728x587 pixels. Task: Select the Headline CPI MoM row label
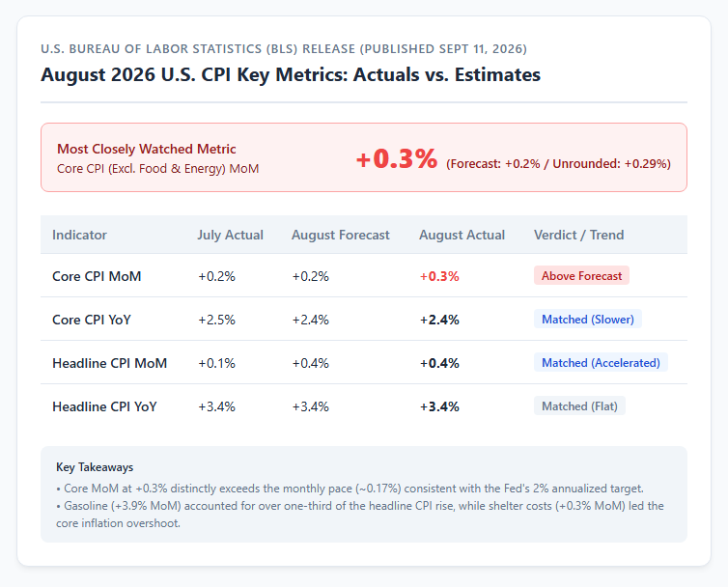[109, 363]
